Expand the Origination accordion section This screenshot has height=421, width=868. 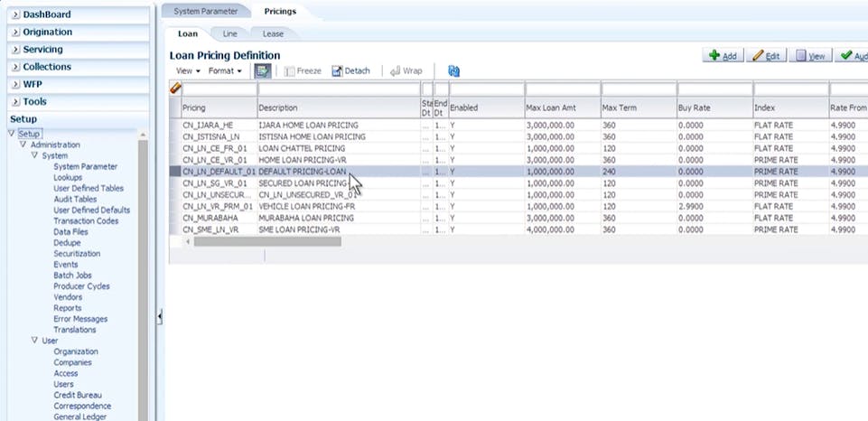[x=16, y=33]
